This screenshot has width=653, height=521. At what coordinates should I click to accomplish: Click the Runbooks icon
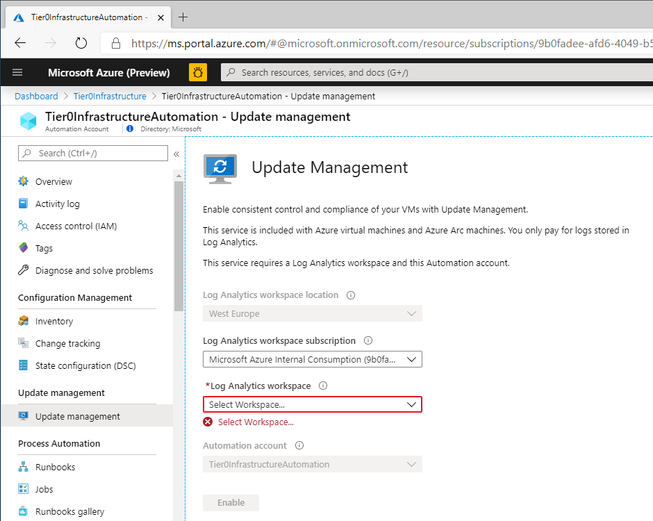[x=23, y=466]
